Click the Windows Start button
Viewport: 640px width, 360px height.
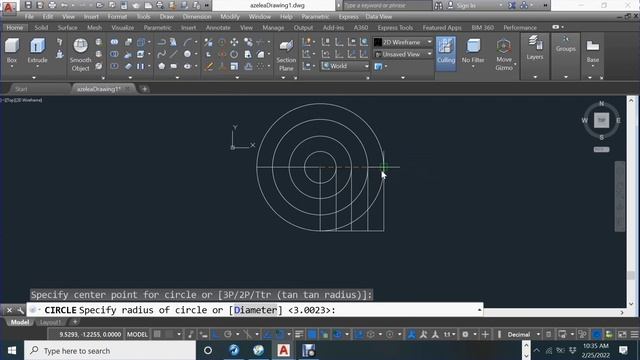(12, 351)
